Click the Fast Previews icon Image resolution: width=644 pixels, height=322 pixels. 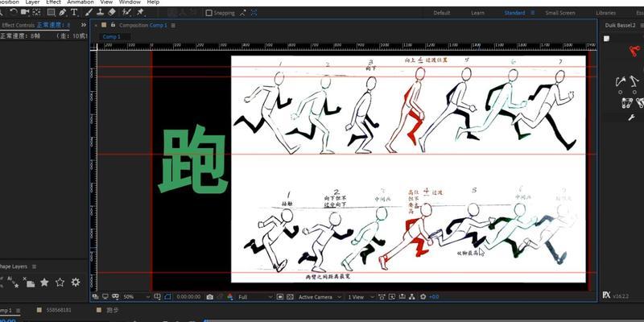(392, 296)
